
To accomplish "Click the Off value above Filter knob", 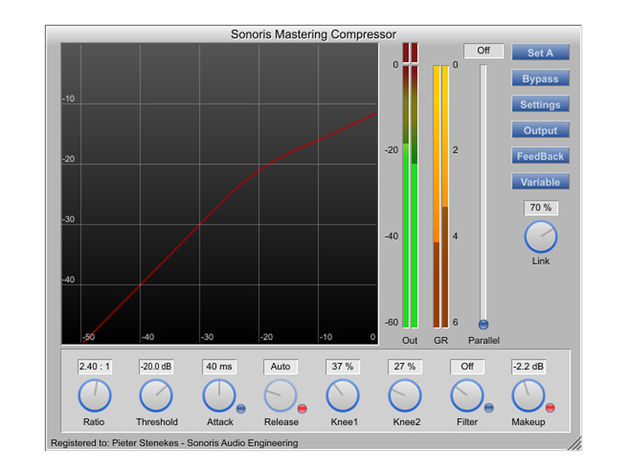I will pyautogui.click(x=467, y=367).
